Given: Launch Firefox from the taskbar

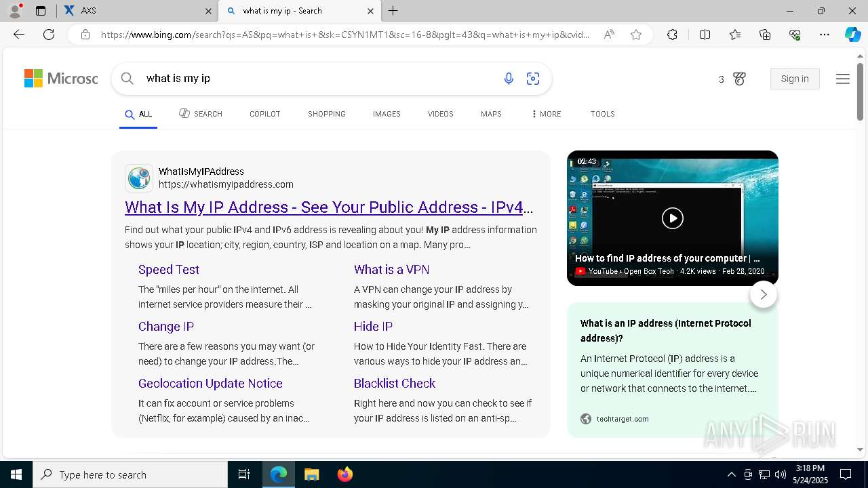Looking at the screenshot, I should click(344, 474).
